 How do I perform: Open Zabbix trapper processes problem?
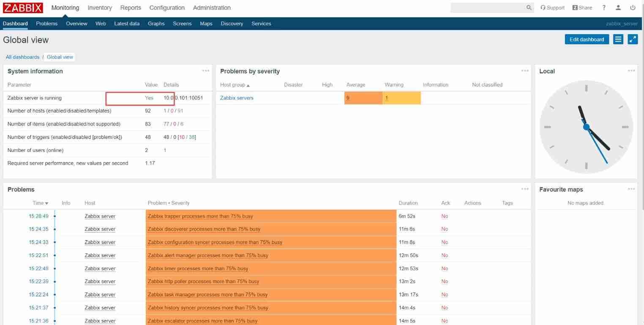200,216
